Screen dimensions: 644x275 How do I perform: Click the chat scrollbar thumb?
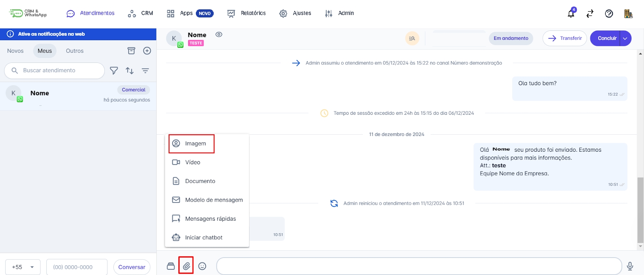(x=640, y=210)
